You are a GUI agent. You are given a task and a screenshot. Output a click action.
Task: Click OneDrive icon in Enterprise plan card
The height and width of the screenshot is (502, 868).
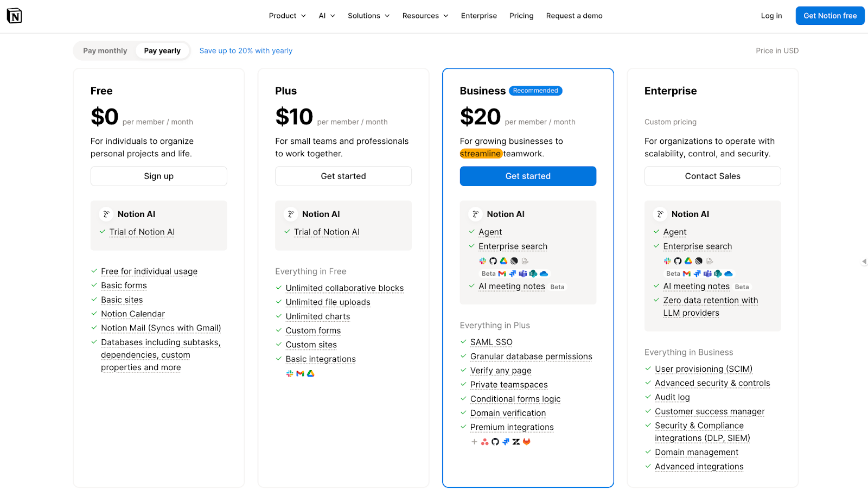(x=729, y=274)
